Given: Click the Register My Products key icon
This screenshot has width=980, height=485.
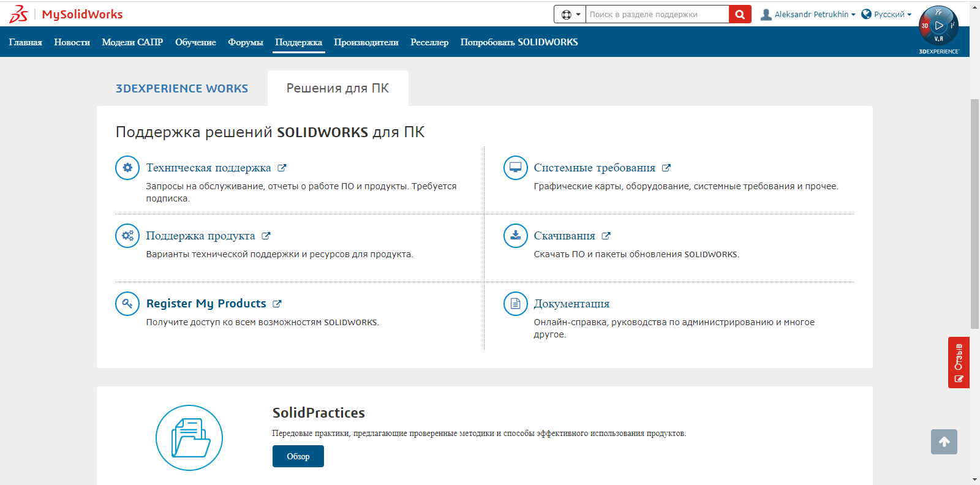Looking at the screenshot, I should [x=127, y=304].
